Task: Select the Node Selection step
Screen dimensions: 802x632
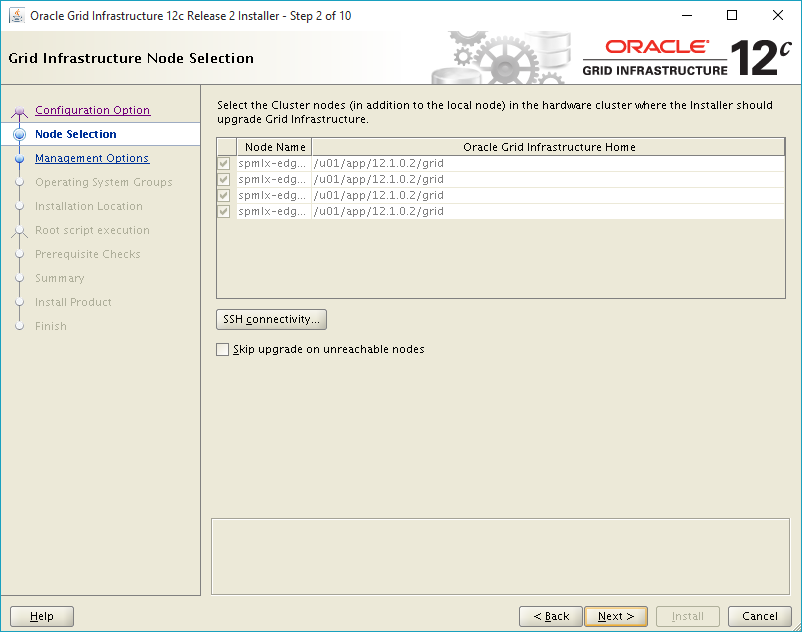Action: point(76,134)
